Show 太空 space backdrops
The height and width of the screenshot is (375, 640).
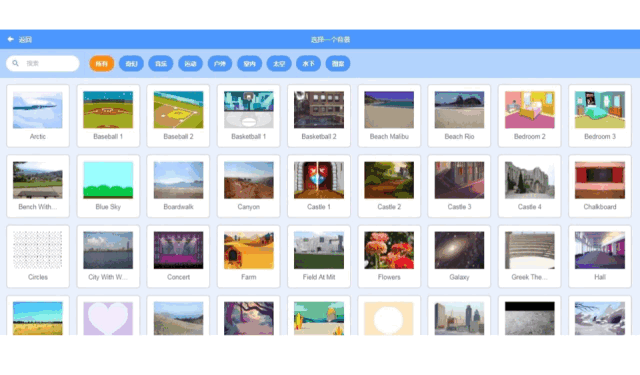[279, 64]
